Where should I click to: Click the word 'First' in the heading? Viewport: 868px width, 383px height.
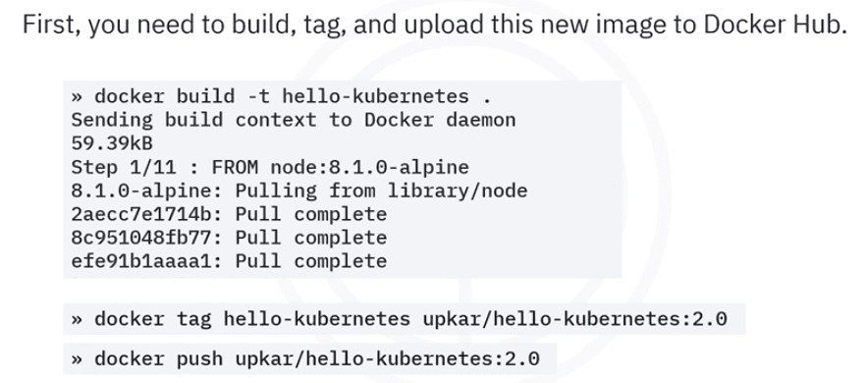48,26
